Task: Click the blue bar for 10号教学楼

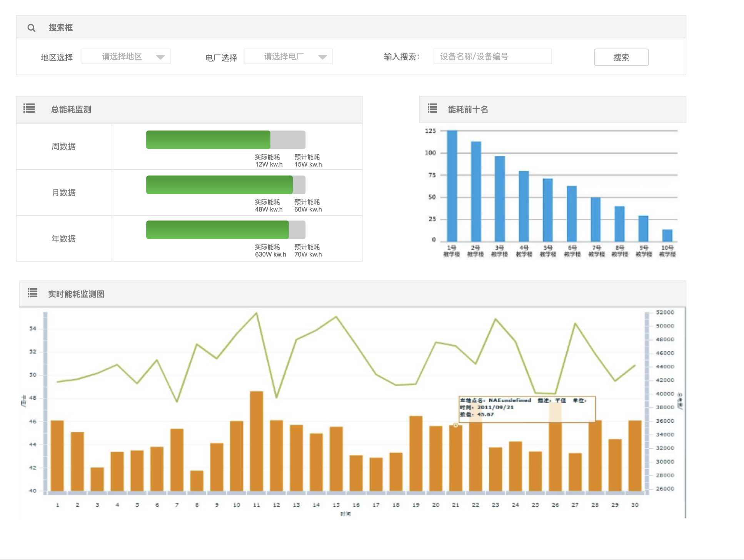Action: point(667,235)
